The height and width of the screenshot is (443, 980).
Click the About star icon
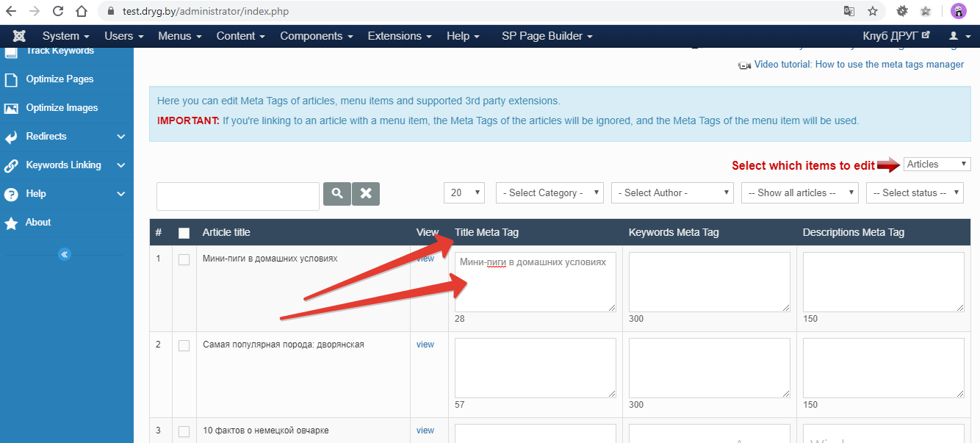tap(11, 223)
